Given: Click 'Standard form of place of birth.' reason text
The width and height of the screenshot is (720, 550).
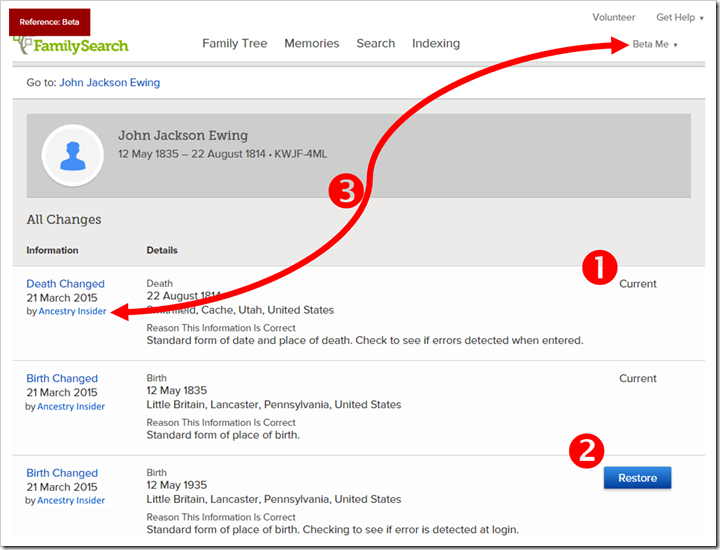Looking at the screenshot, I should (223, 435).
